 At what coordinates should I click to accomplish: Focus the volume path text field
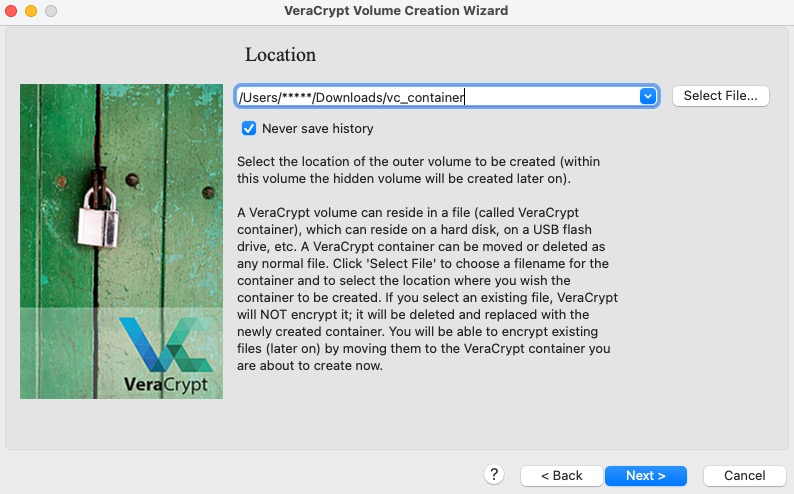point(437,96)
